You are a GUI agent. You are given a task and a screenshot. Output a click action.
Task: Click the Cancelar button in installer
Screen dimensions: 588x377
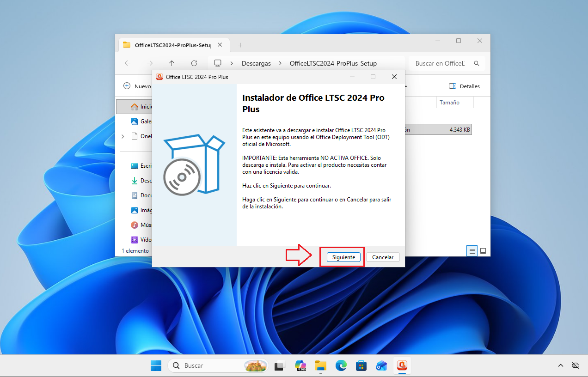(x=383, y=257)
